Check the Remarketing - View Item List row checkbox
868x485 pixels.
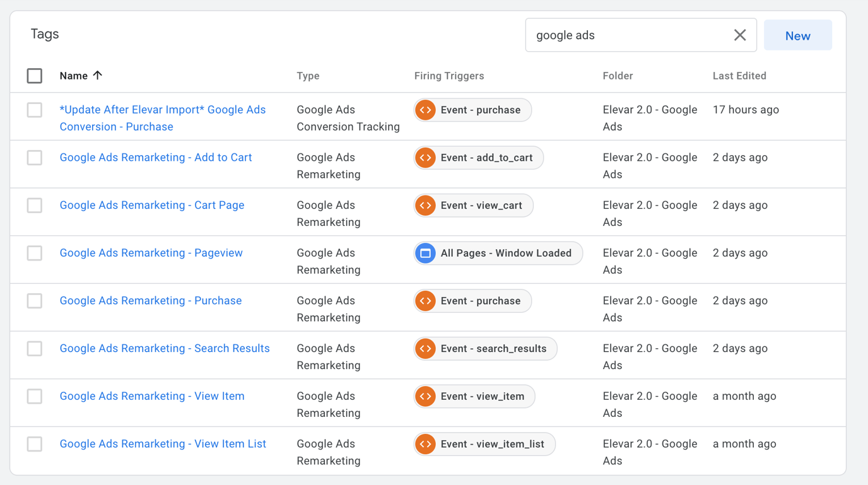[35, 445]
